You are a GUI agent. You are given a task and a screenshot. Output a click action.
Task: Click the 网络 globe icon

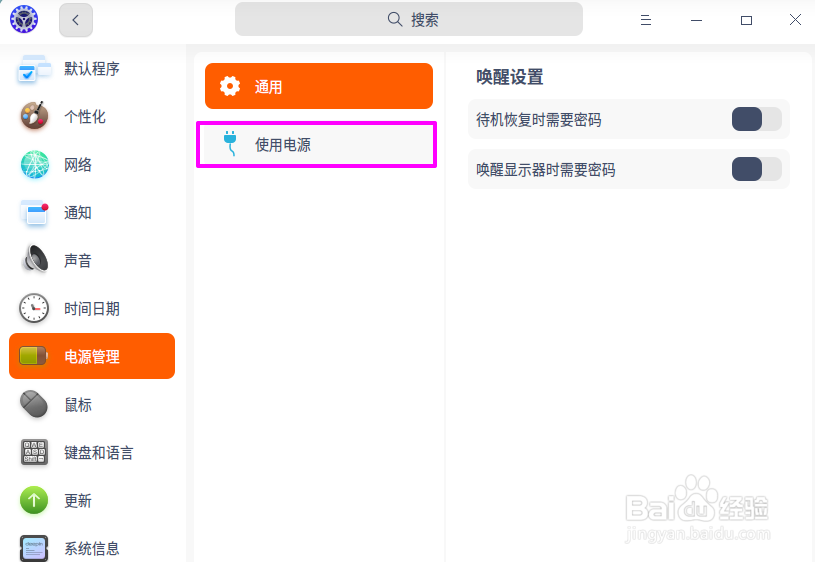(x=34, y=164)
